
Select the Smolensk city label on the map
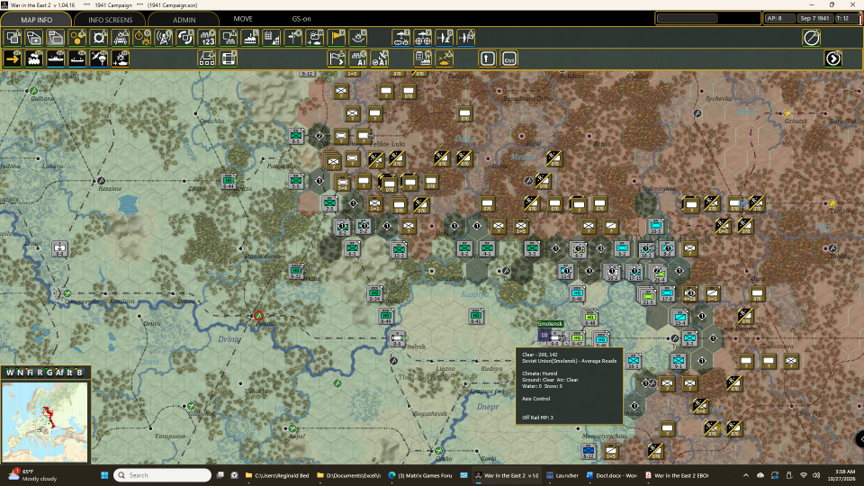click(550, 323)
